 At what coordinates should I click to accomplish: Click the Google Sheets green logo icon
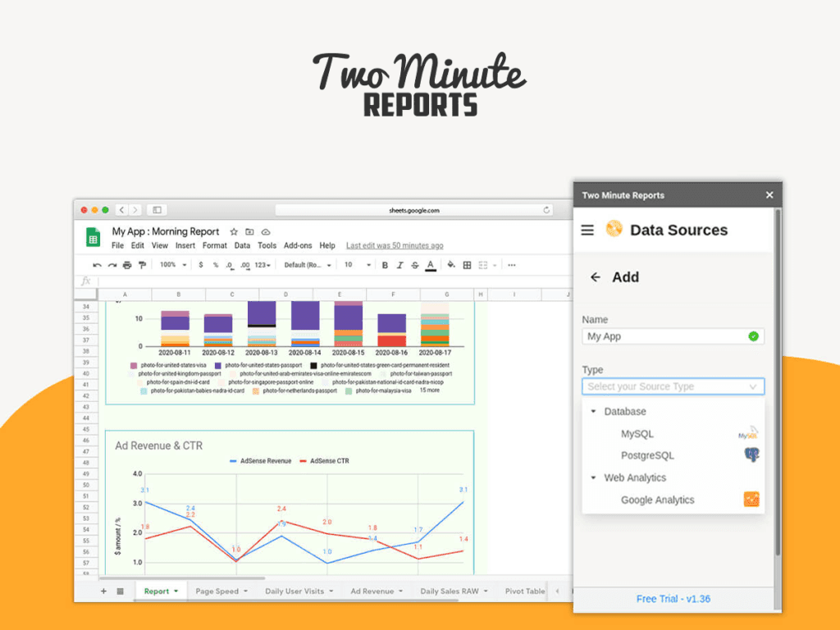click(94, 237)
